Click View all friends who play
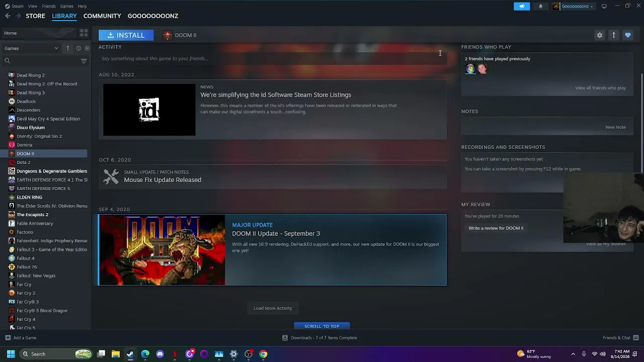Screen dimensions: 644x362 point(600,88)
